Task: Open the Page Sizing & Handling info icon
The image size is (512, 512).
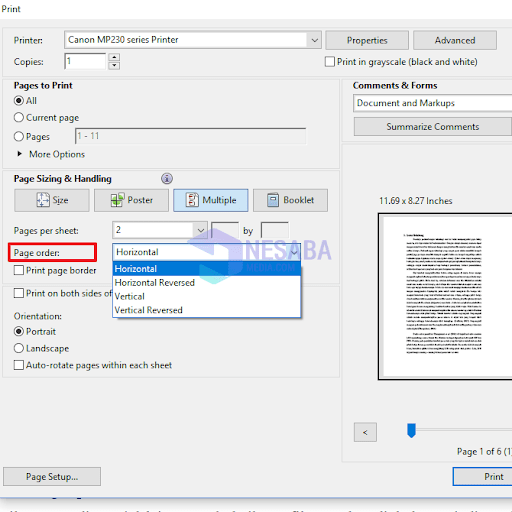Action: pyautogui.click(x=167, y=179)
